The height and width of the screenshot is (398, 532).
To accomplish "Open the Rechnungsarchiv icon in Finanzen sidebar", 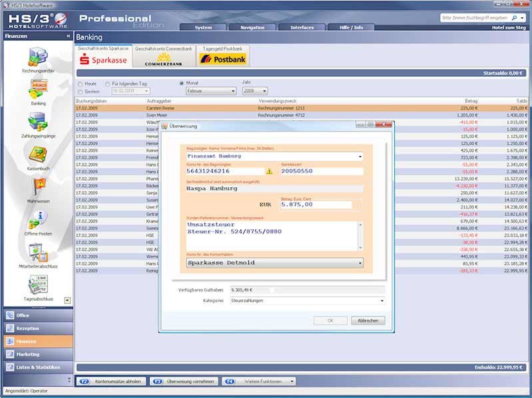I will (x=38, y=57).
